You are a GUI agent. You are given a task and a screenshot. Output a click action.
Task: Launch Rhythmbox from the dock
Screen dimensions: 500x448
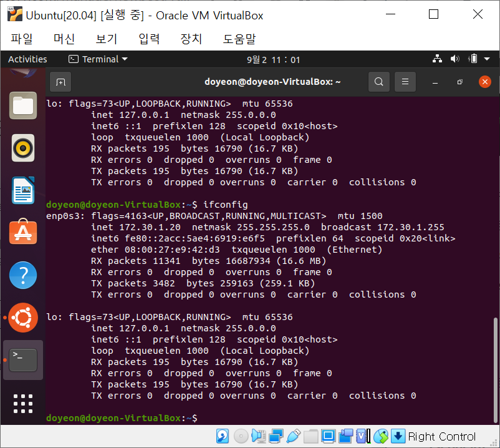[x=23, y=148]
